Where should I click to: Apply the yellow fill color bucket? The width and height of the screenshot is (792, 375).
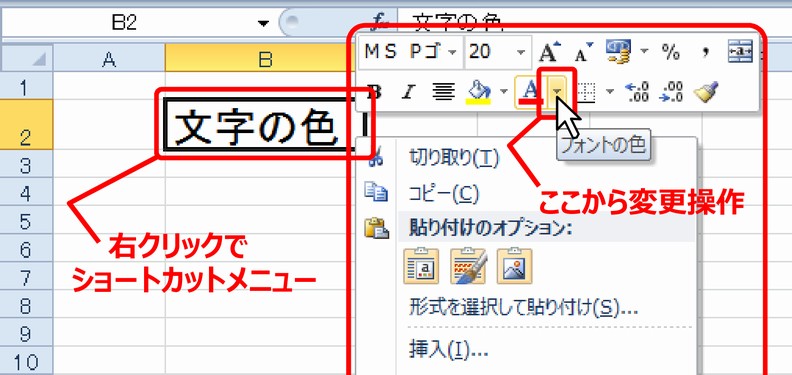coord(478,92)
